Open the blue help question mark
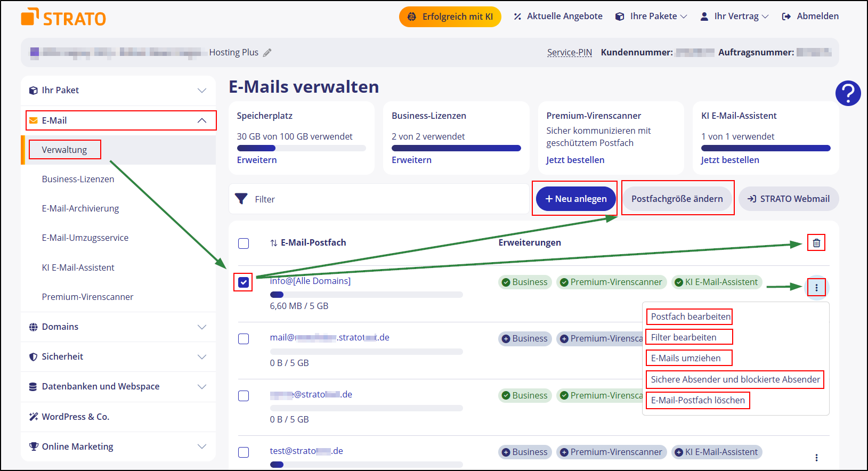The width and height of the screenshot is (868, 471). tap(848, 93)
